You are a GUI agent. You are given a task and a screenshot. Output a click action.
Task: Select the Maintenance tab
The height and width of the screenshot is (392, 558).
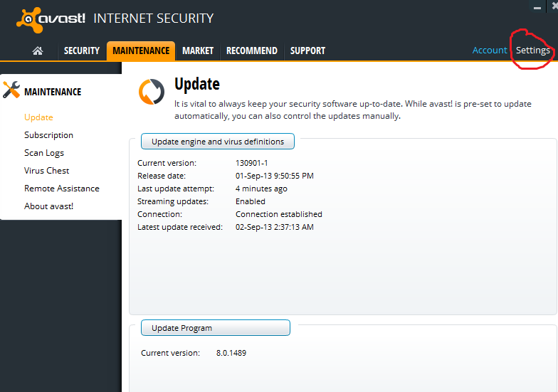(x=141, y=51)
